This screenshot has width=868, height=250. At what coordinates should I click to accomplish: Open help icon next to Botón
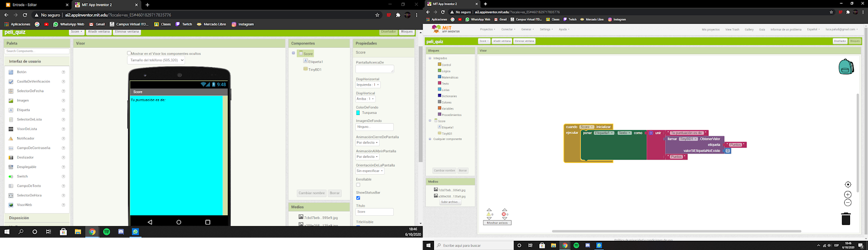click(x=63, y=72)
